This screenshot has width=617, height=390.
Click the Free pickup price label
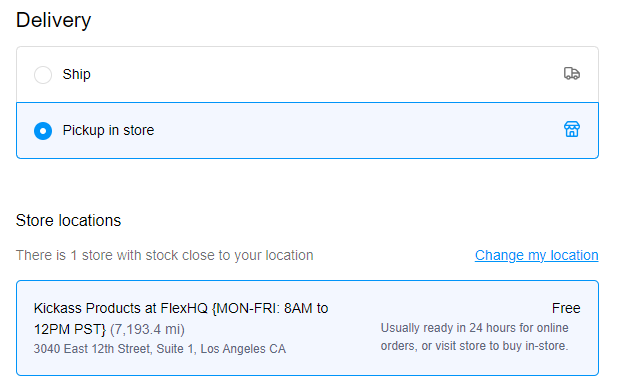[x=566, y=308]
